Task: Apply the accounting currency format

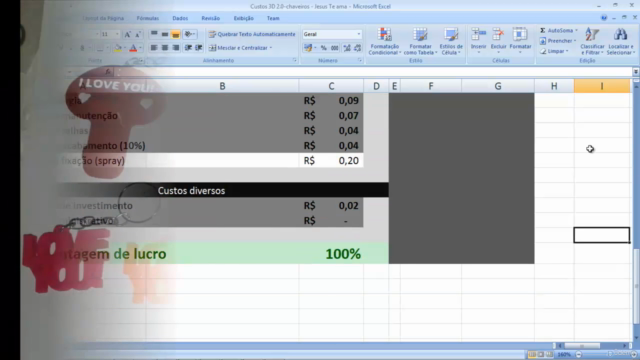Action: point(308,48)
